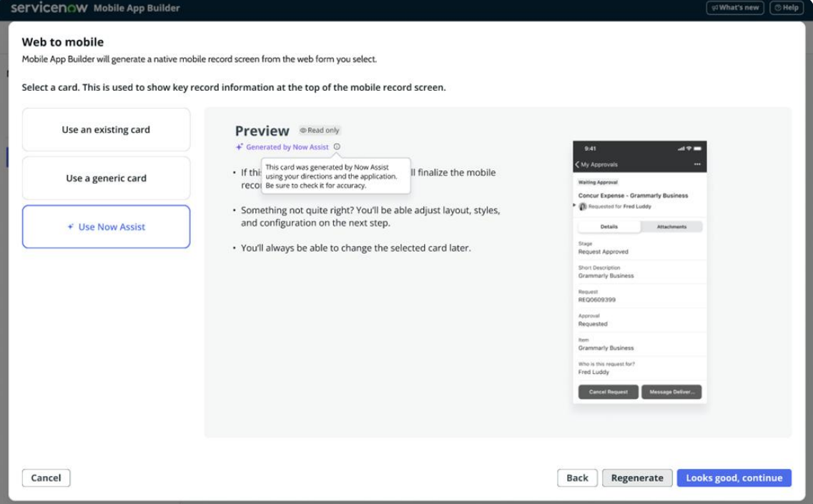Regenerate the Now Assist card

pyautogui.click(x=636, y=478)
